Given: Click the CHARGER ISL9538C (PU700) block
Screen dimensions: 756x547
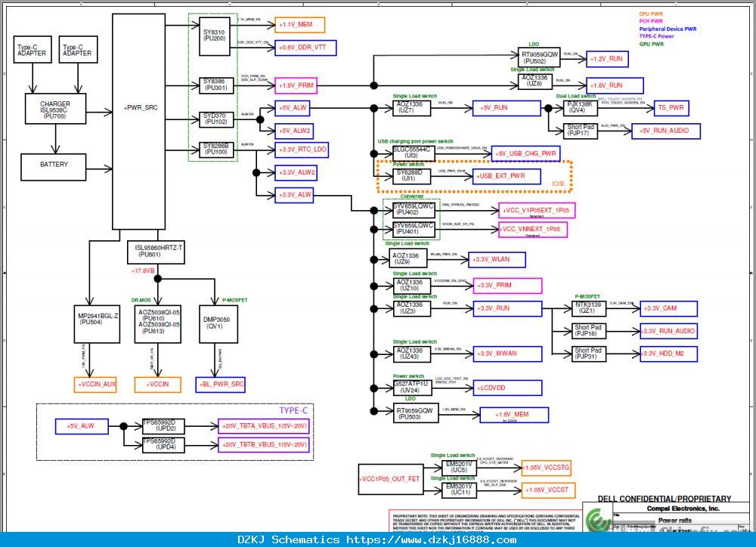Looking at the screenshot, I should tap(55, 109).
